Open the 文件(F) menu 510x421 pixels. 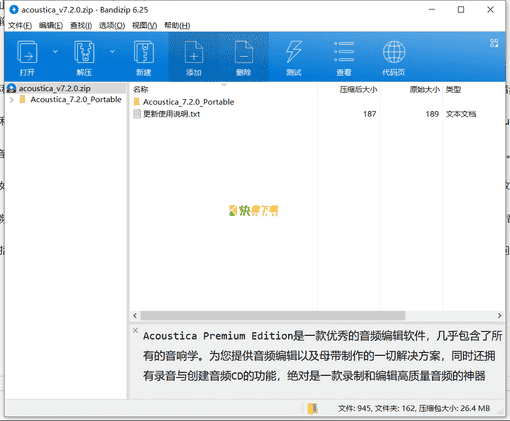pos(20,26)
